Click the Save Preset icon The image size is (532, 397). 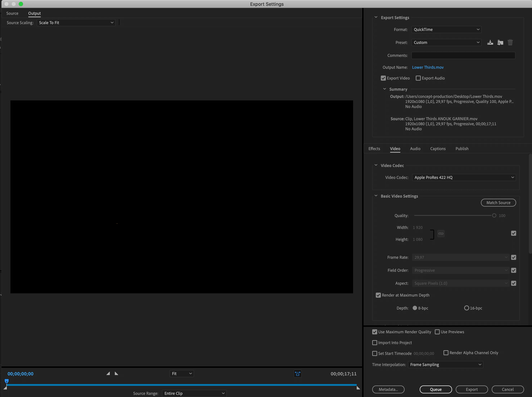(x=490, y=42)
